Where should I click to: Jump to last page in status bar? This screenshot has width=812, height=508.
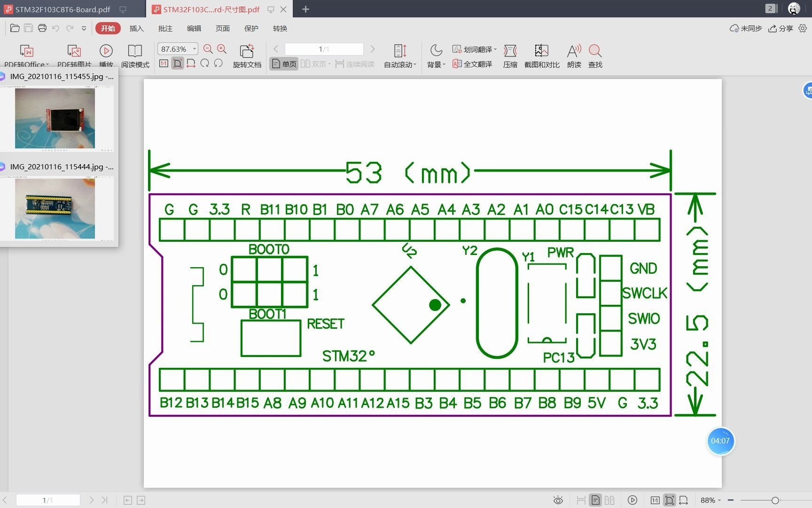105,500
